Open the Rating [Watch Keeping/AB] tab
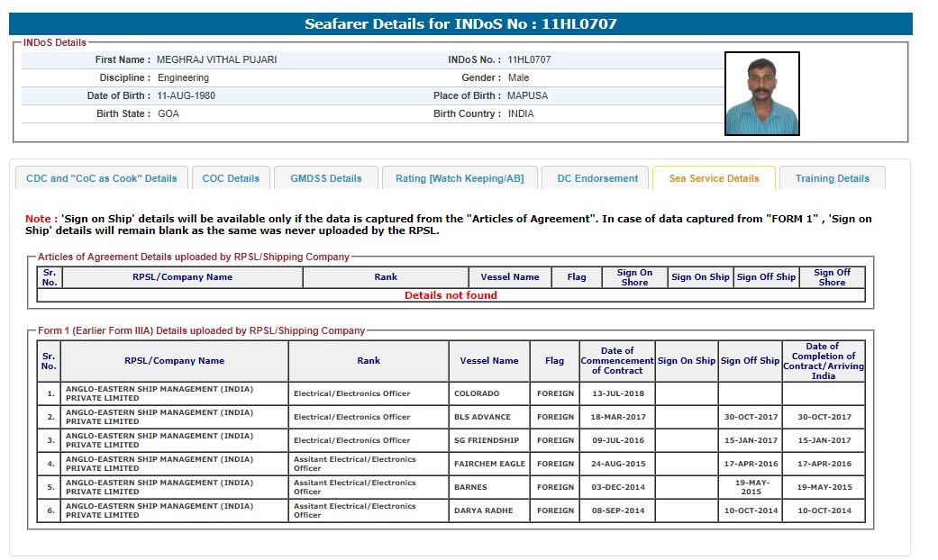This screenshot has height=560, width=938. 460,178
